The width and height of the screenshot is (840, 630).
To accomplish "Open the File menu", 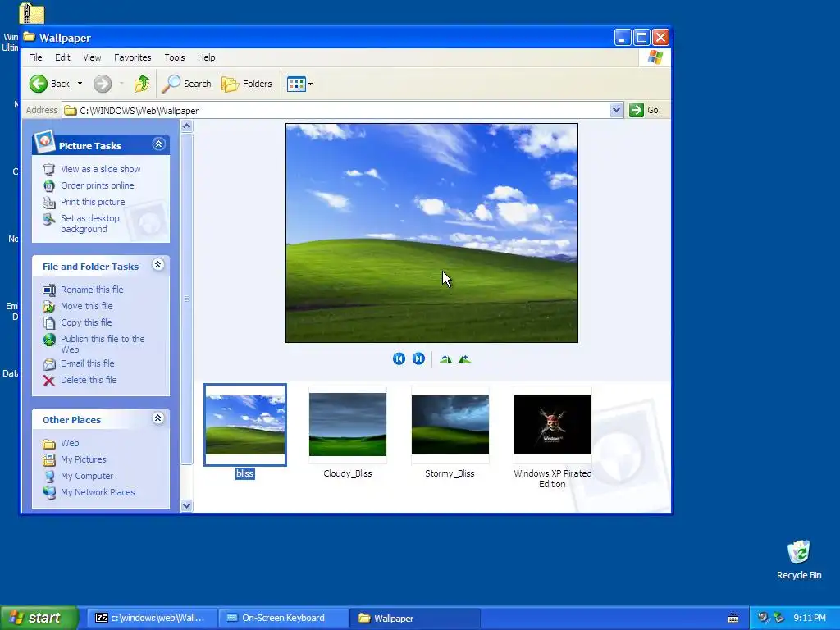I will pyautogui.click(x=35, y=57).
